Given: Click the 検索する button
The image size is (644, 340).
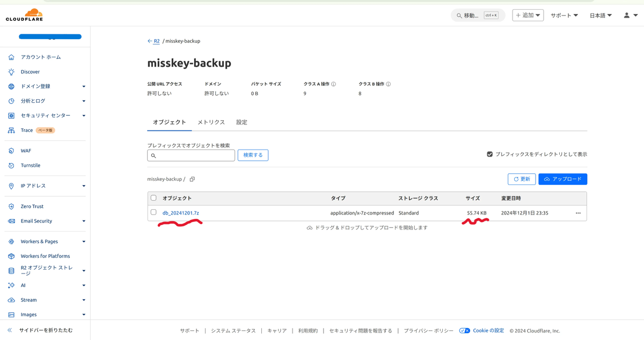Looking at the screenshot, I should [253, 155].
